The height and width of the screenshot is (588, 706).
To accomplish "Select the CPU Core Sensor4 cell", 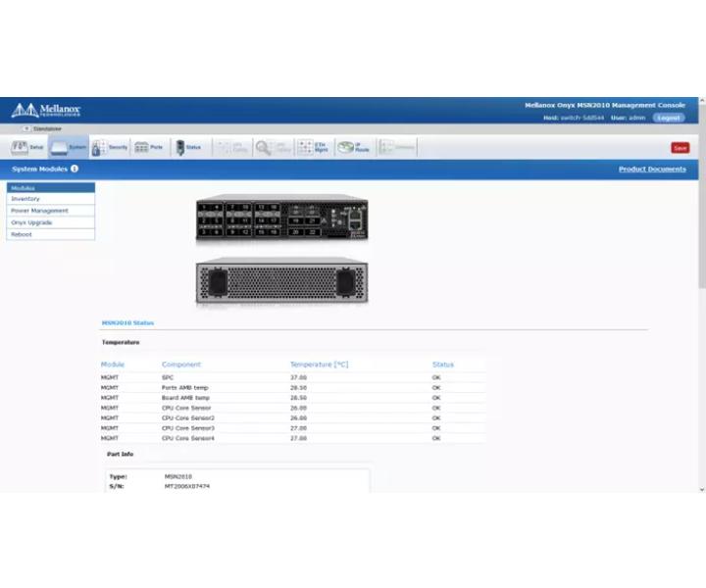I will 188,438.
